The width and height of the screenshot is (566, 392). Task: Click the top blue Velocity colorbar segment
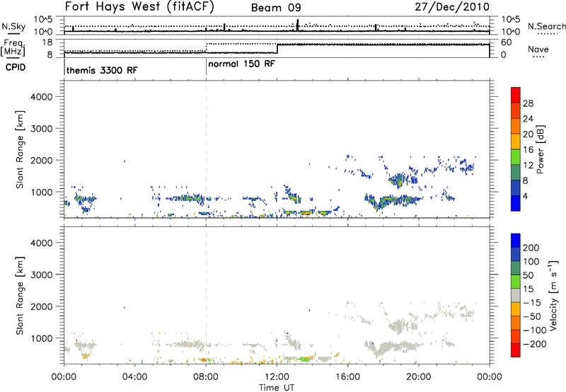516,241
